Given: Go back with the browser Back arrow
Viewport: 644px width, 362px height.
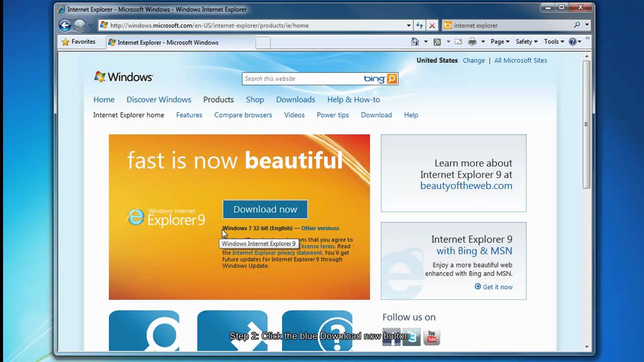Looking at the screenshot, I should [65, 25].
